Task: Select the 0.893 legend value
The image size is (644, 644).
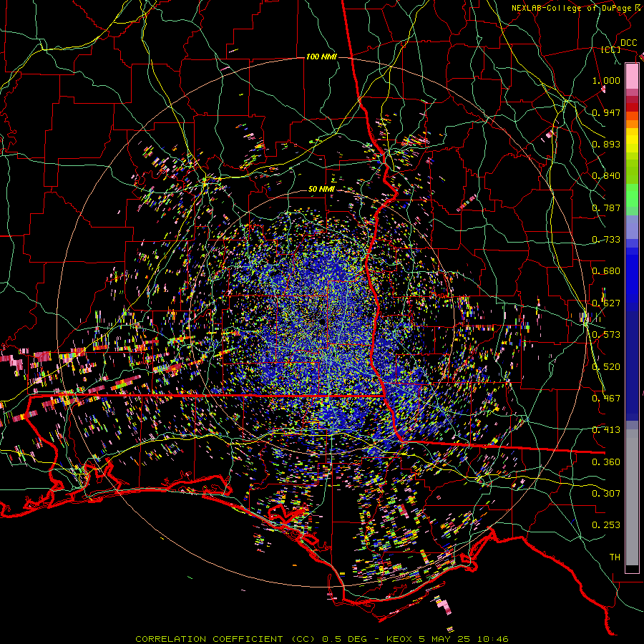Action: point(606,144)
